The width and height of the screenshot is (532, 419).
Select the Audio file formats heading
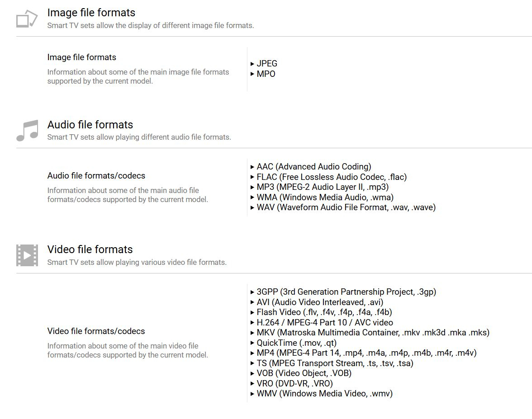[x=90, y=125]
